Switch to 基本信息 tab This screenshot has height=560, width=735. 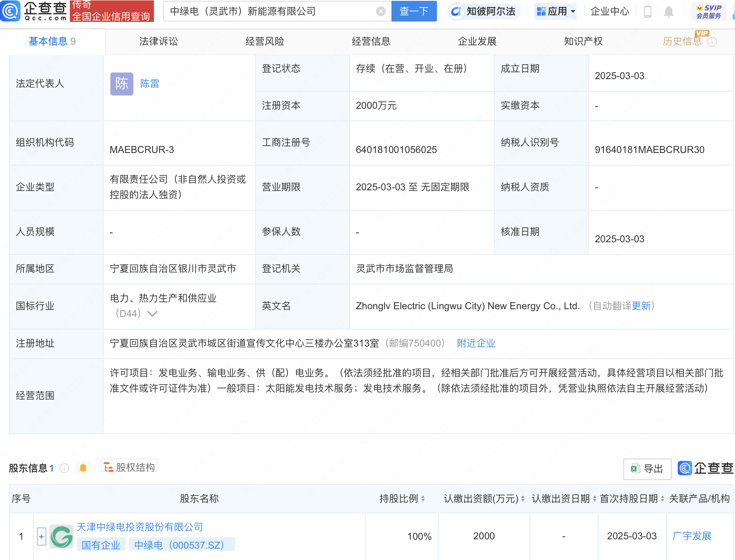[52, 41]
